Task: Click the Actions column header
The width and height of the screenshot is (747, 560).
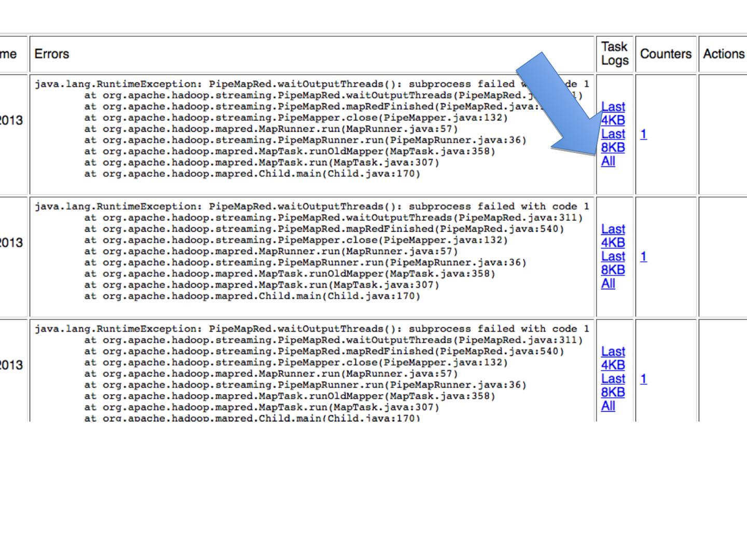Action: coord(723,54)
